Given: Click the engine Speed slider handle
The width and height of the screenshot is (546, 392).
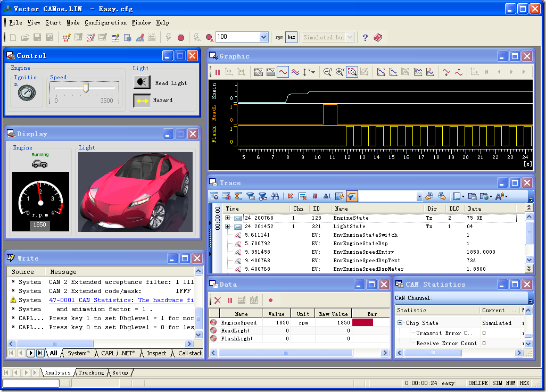Looking at the screenshot, I should pyautogui.click(x=86, y=88).
